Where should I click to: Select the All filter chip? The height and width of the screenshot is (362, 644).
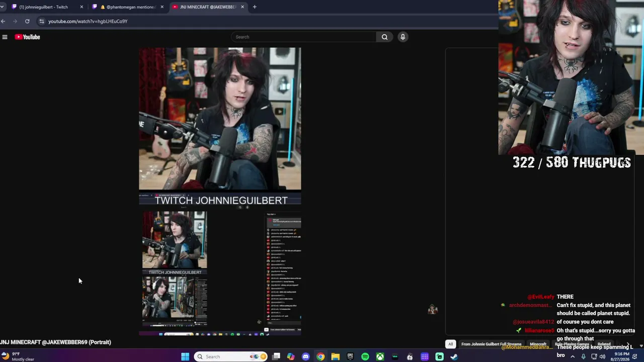[x=450, y=344]
